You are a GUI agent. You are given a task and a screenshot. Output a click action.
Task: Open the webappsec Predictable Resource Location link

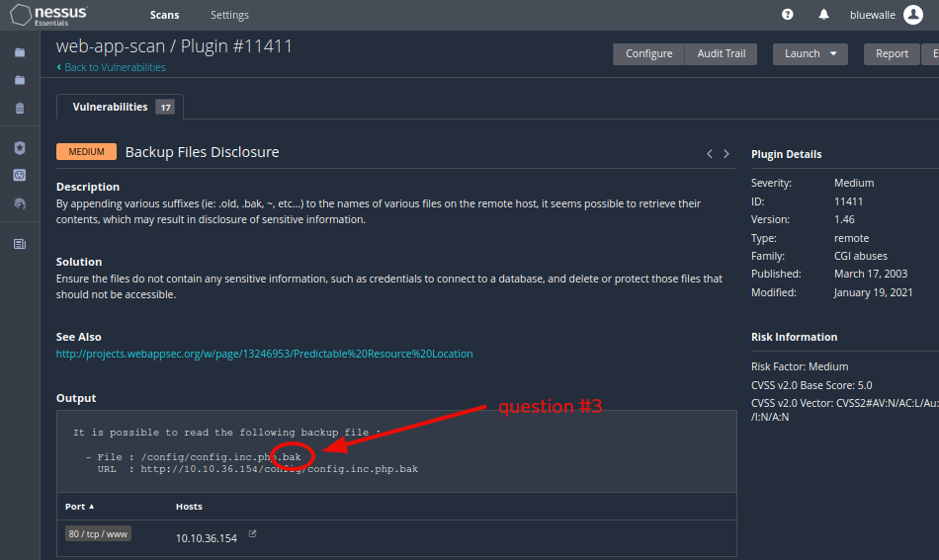(264, 354)
